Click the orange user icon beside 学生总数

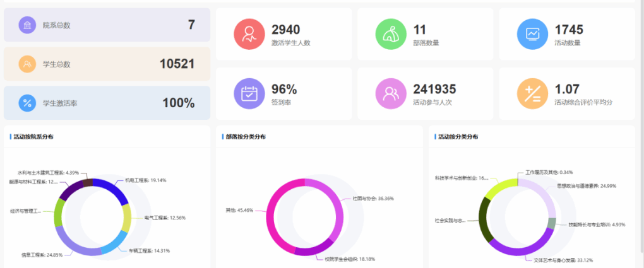click(27, 64)
